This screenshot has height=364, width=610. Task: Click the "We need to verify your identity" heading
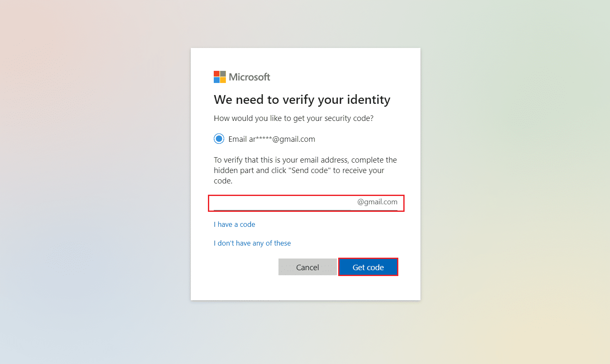[x=302, y=100]
